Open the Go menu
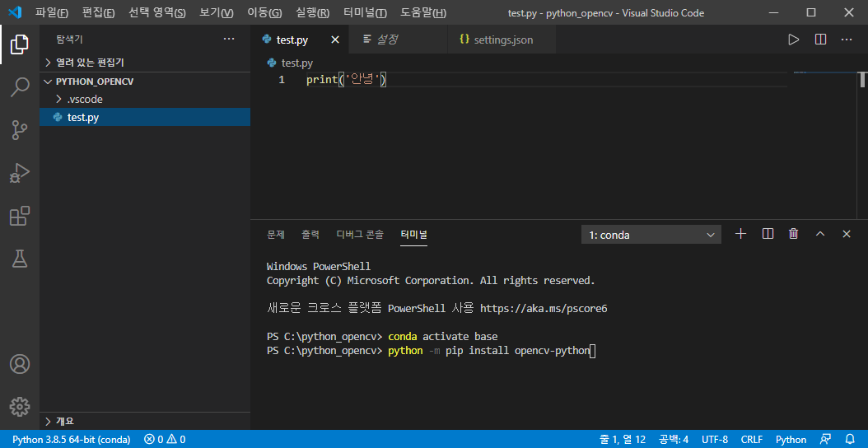The width and height of the screenshot is (868, 448). point(264,12)
